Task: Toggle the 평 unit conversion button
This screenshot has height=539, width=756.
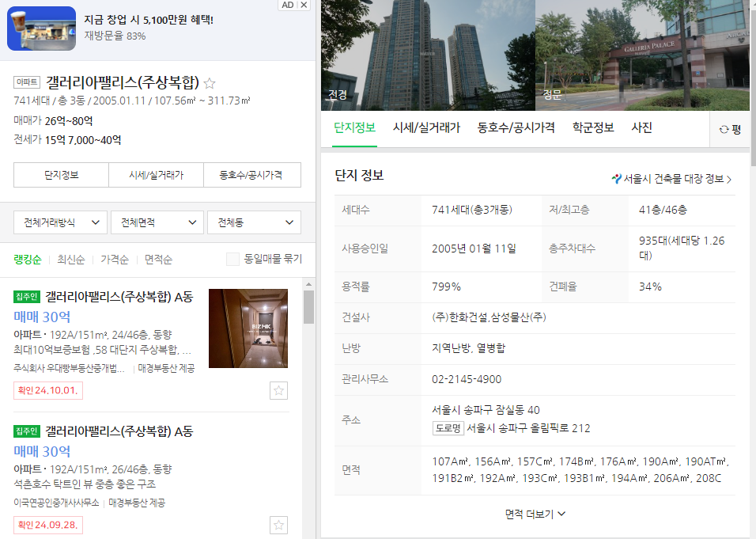Action: (730, 129)
